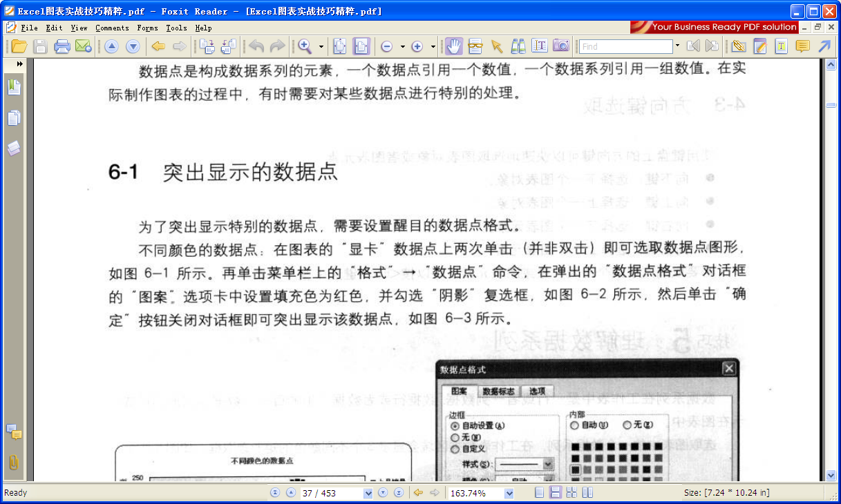Click the Snapshot camera icon
The height and width of the screenshot is (504, 841).
561,46
